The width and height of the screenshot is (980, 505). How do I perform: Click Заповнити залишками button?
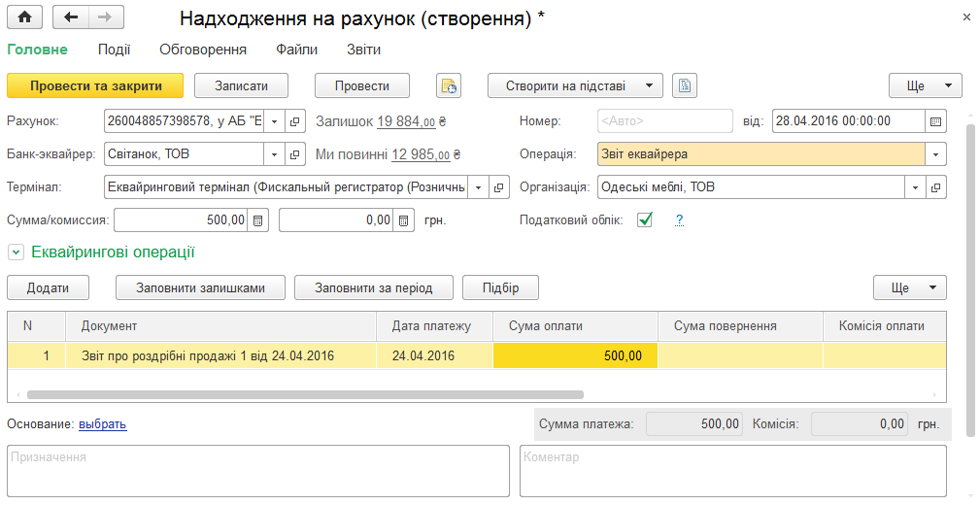pos(201,287)
